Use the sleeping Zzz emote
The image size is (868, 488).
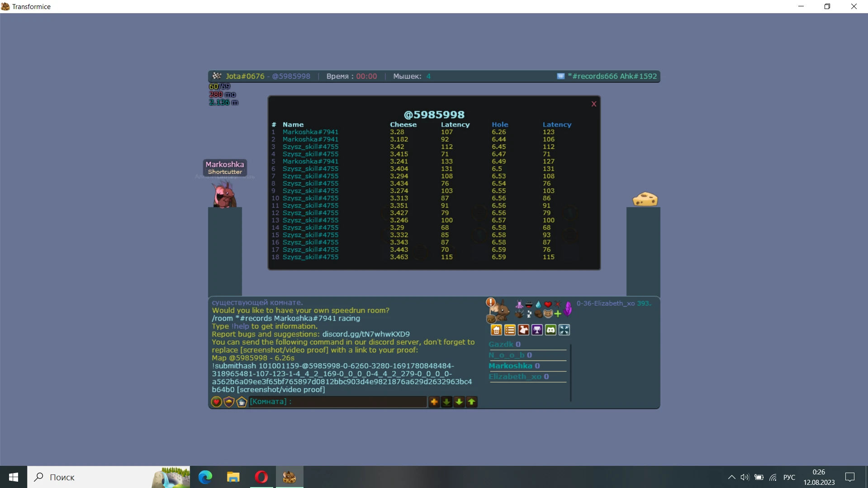[529, 314]
